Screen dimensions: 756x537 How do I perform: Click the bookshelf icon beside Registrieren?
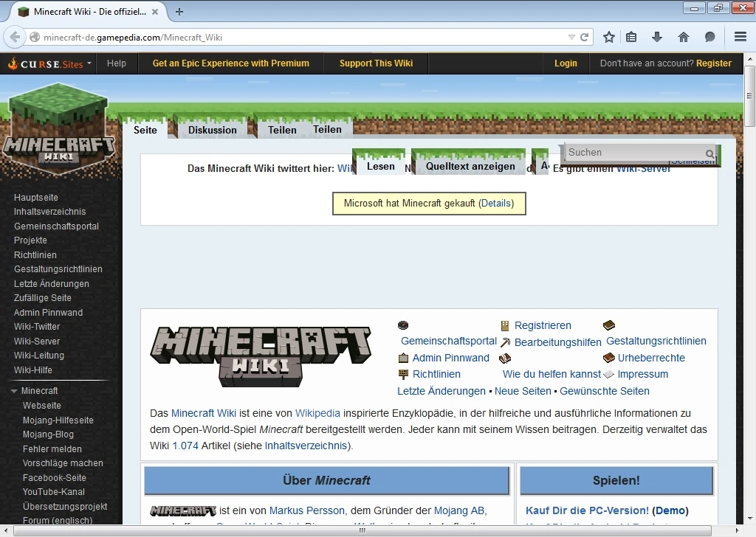[505, 325]
